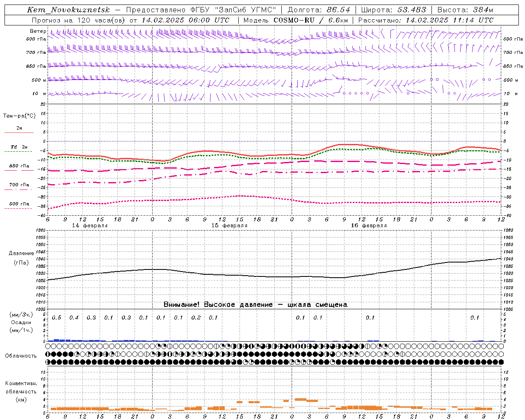Click the Высота: 384м header entry
The image size is (525, 420).
[465, 10]
